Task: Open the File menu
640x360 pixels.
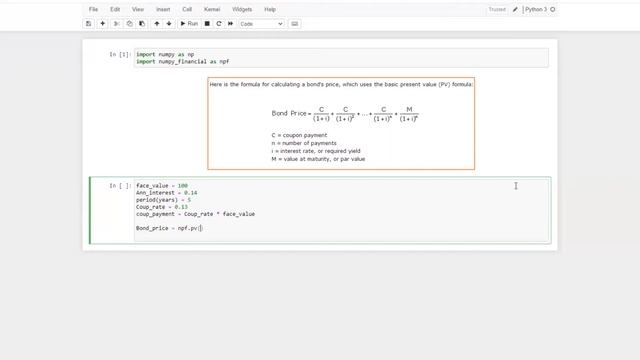Action: (x=93, y=9)
